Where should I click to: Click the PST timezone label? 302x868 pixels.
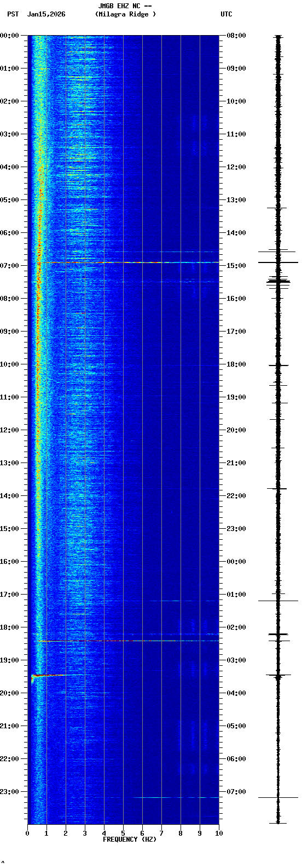click(x=13, y=14)
